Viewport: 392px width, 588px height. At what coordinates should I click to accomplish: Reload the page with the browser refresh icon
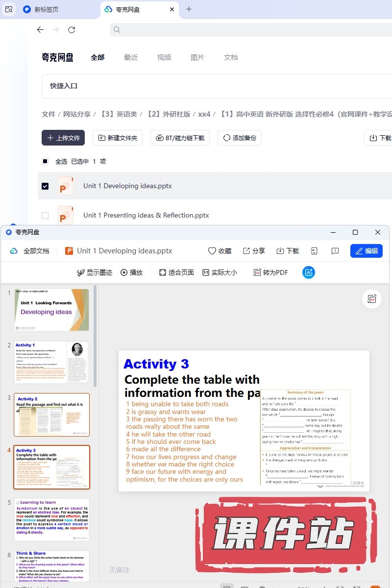[72, 30]
